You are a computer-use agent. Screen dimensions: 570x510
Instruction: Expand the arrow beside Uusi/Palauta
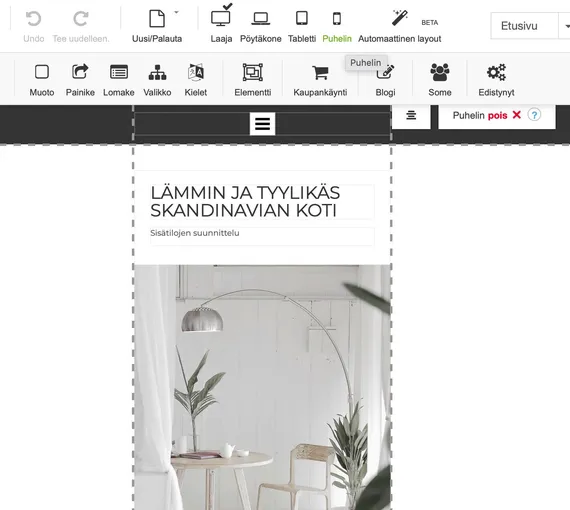pos(176,12)
